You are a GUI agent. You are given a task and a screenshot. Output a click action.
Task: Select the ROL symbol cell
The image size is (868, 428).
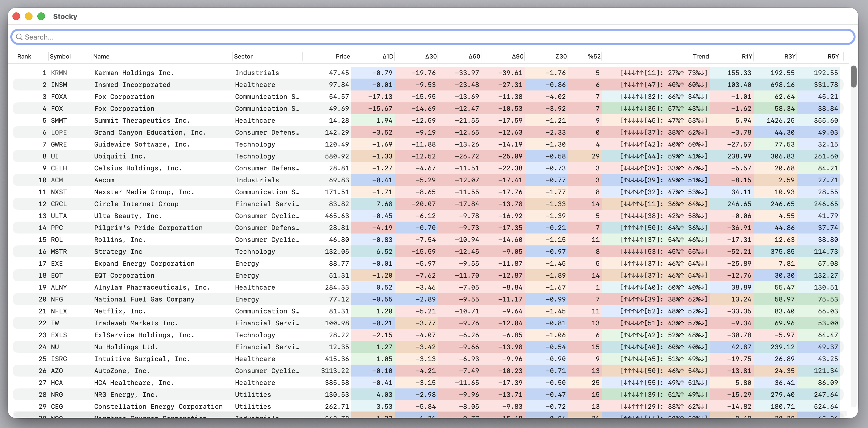point(57,240)
